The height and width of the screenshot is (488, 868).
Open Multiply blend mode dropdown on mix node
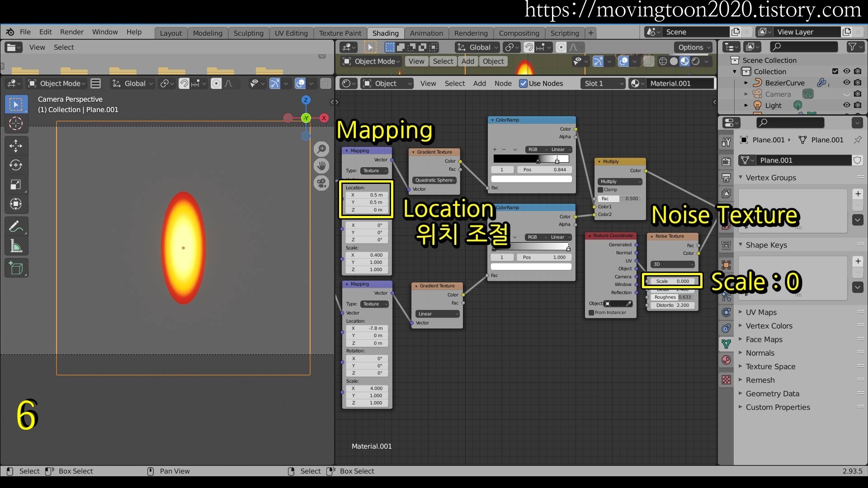pyautogui.click(x=620, y=182)
